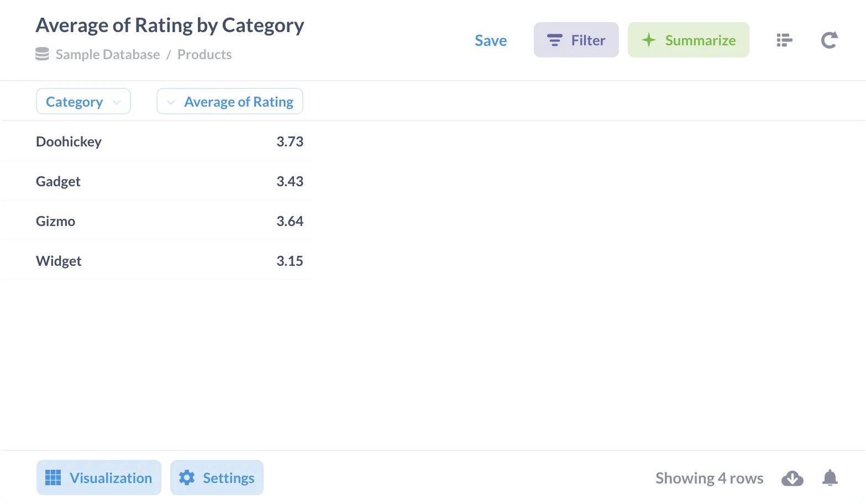This screenshot has height=504, width=866.
Task: Click the refresh query icon
Action: coord(829,40)
